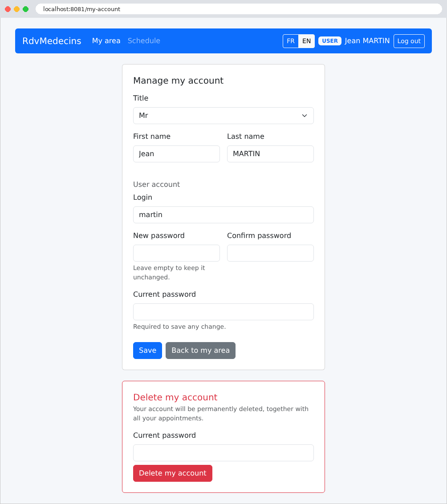447x504 pixels.
Task: Switch language to FR
Action: pos(291,41)
